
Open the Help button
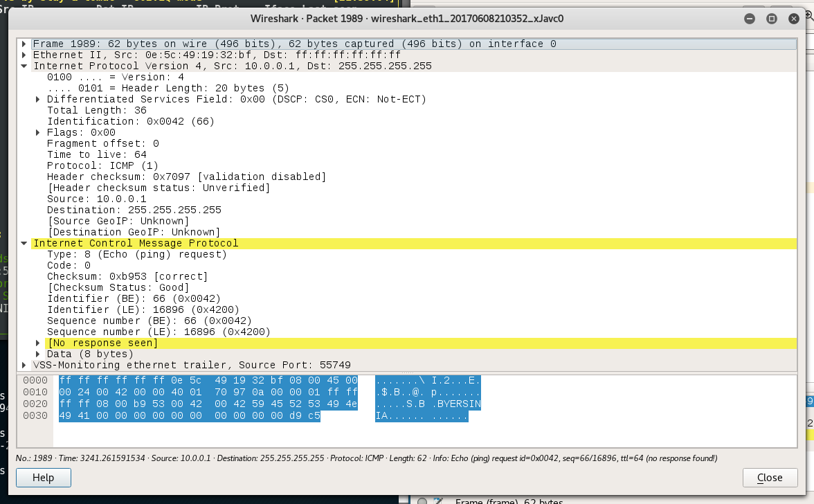click(43, 478)
